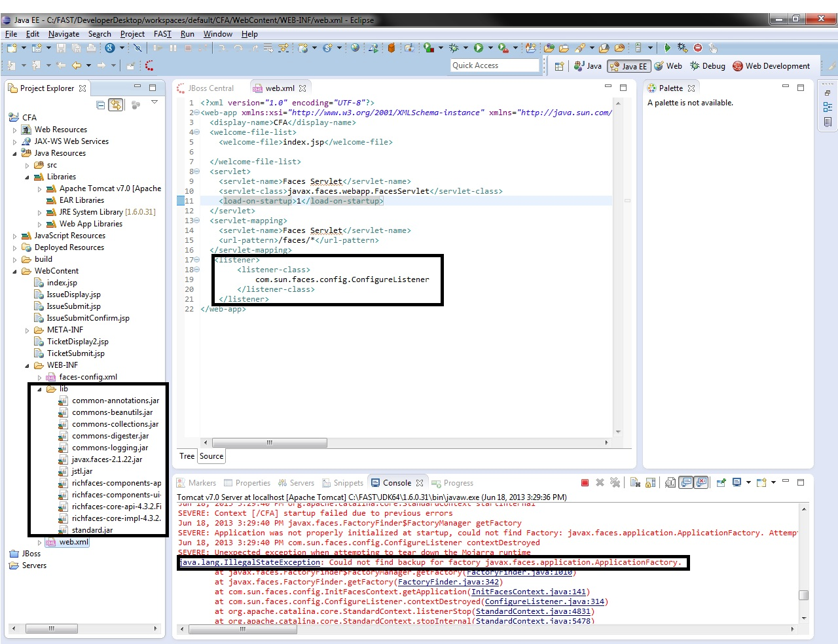Click the green Run button in toolbar
The height and width of the screenshot is (644, 838).
coord(479,48)
